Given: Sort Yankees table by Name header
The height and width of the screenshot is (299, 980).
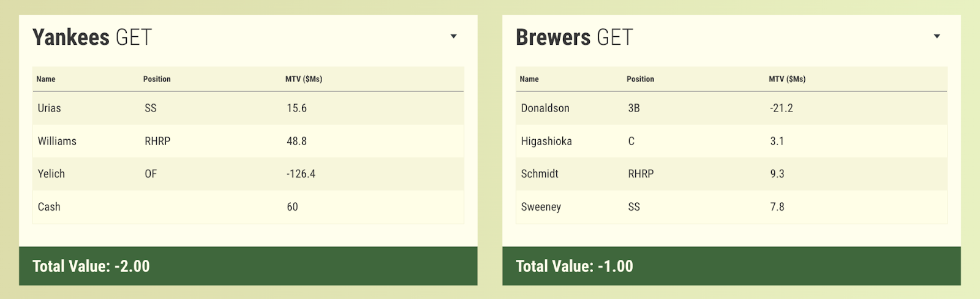Looking at the screenshot, I should tap(46, 79).
